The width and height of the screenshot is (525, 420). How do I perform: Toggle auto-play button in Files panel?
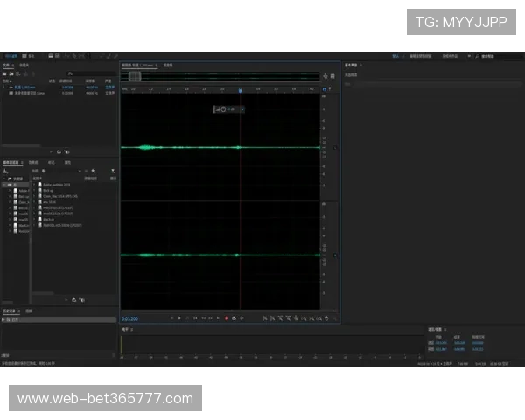coord(66,151)
